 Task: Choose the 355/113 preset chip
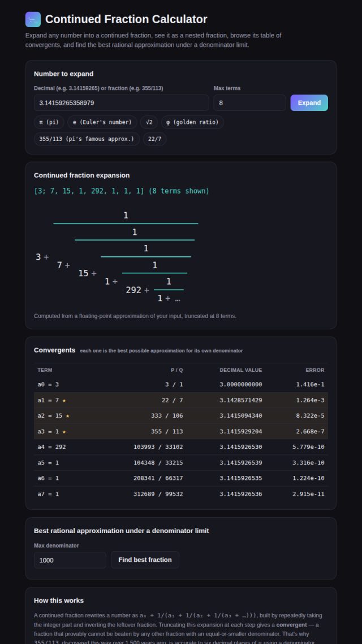[x=87, y=139]
